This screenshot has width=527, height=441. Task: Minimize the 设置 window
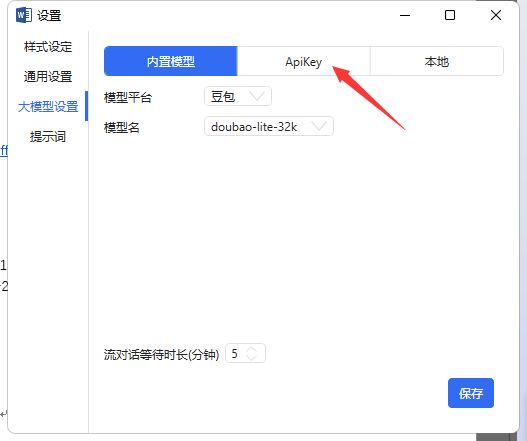pyautogui.click(x=405, y=15)
